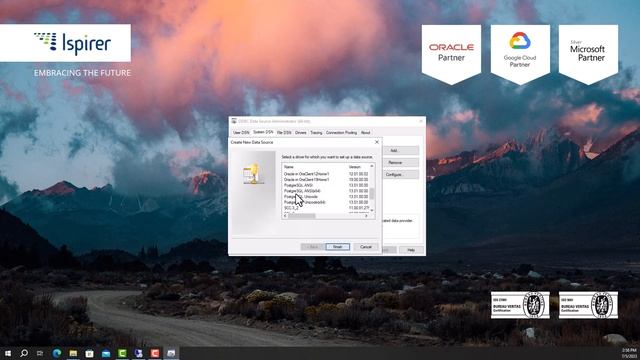Click the Configure button in ODBC Administrator
The width and height of the screenshot is (640, 360).
pos(401,175)
